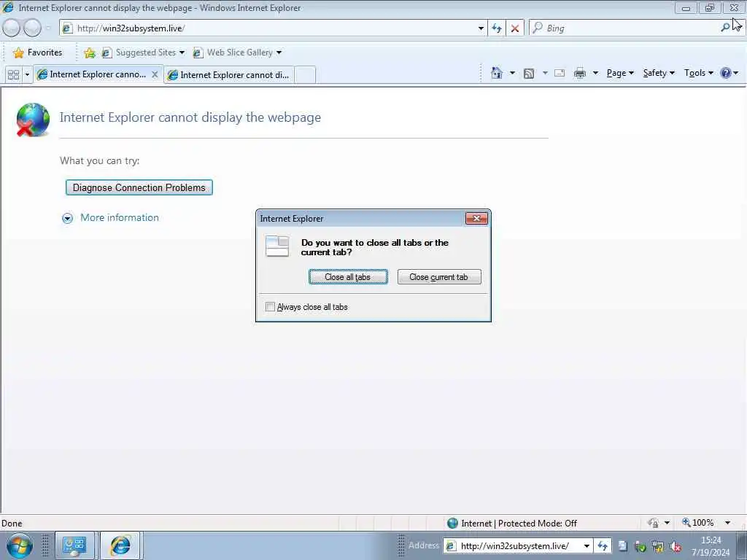Viewport: 747px width, 560px height.
Task: Click Diagnose Connection Problems button
Action: click(x=139, y=187)
